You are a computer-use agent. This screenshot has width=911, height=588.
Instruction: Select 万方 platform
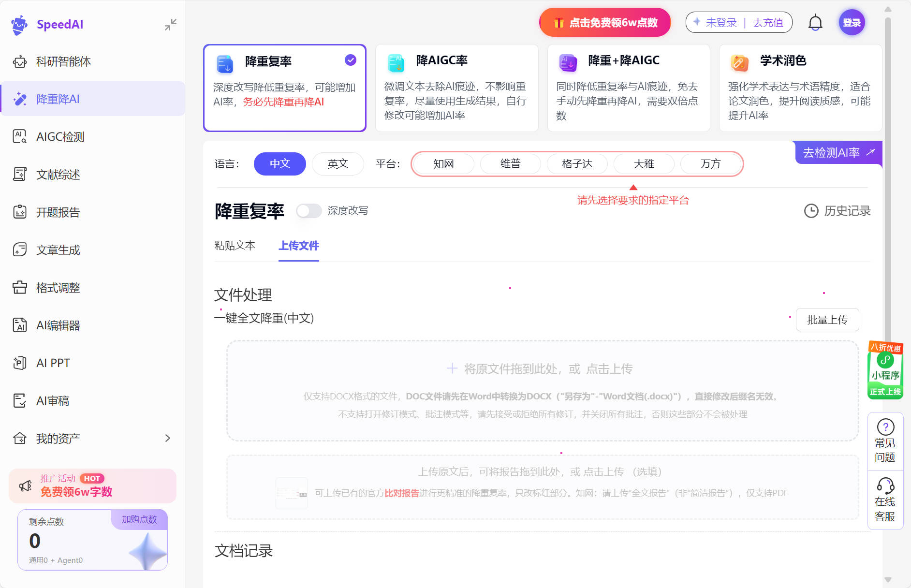click(711, 164)
